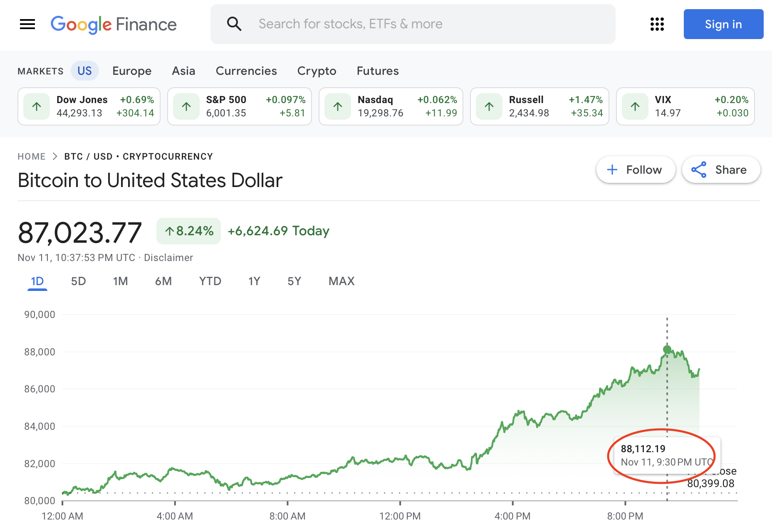Image resolution: width=772 pixels, height=532 pixels.
Task: Click the 12:00 PM axis label
Action: (x=400, y=516)
